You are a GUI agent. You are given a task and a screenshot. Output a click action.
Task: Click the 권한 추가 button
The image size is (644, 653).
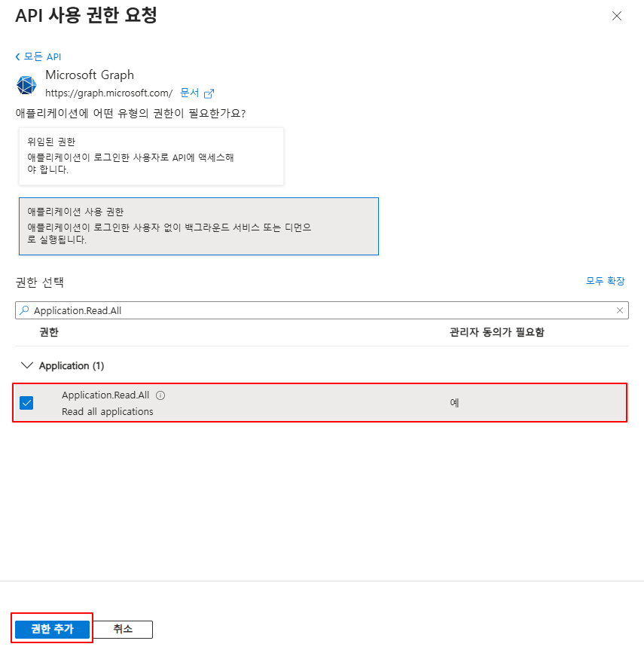pos(52,629)
